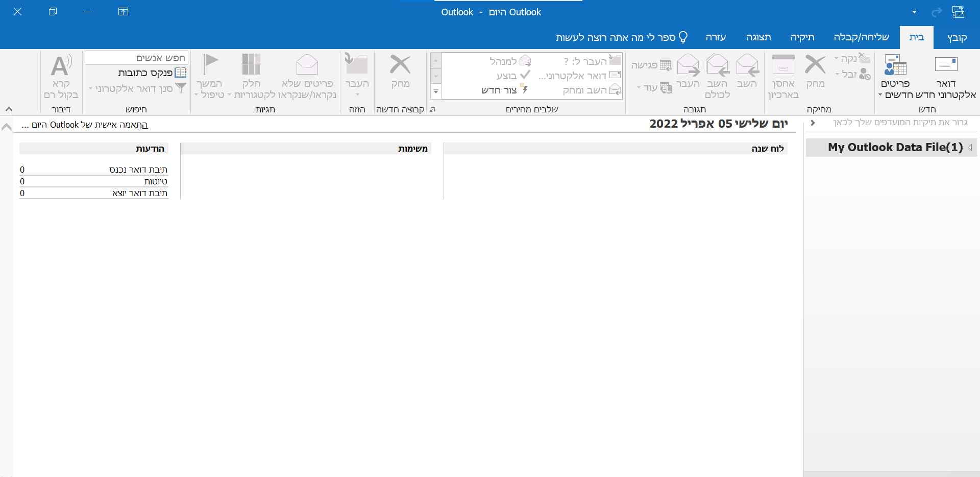The image size is (980, 477).
Task: Click the favorites drop area in folder pane
Action: (x=900, y=123)
